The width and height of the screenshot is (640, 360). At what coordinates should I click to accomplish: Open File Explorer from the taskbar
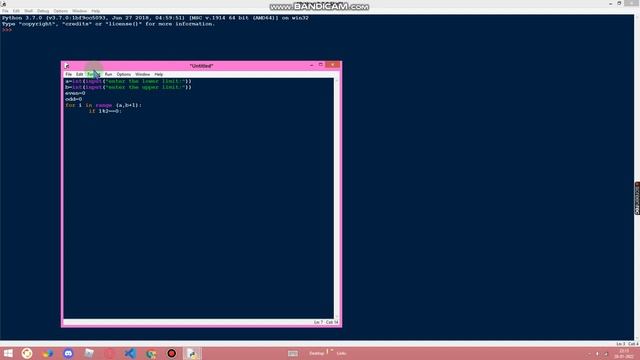click(x=89, y=353)
